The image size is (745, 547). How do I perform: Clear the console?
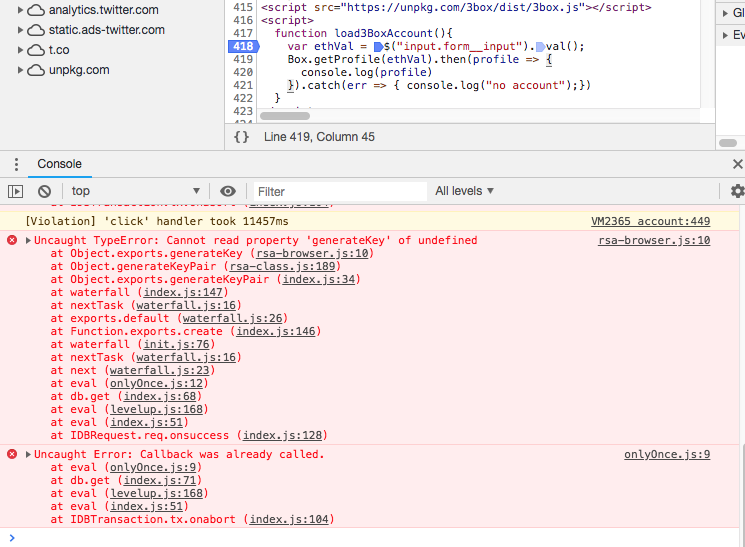(44, 191)
